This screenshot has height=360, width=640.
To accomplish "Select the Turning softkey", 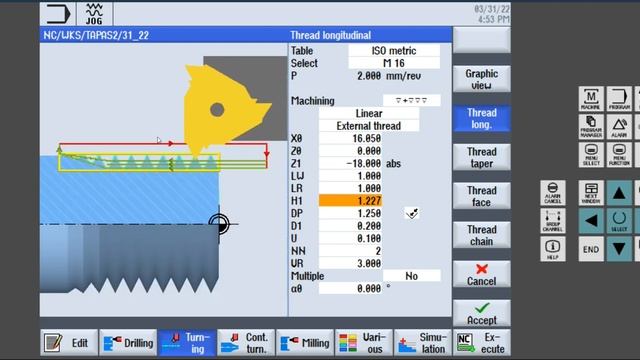I will 187,343.
